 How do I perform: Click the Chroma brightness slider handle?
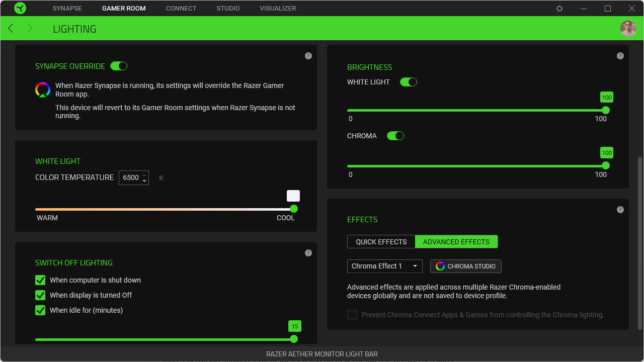(x=606, y=165)
